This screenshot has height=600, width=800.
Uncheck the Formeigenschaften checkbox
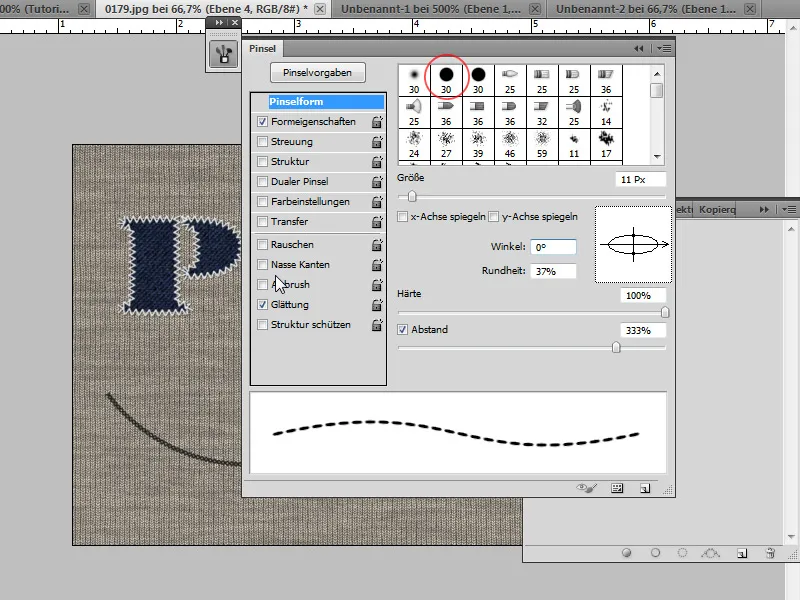(x=262, y=121)
